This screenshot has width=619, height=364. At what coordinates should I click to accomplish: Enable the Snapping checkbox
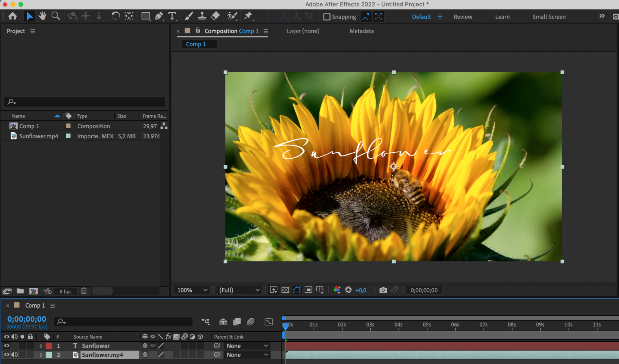[327, 17]
